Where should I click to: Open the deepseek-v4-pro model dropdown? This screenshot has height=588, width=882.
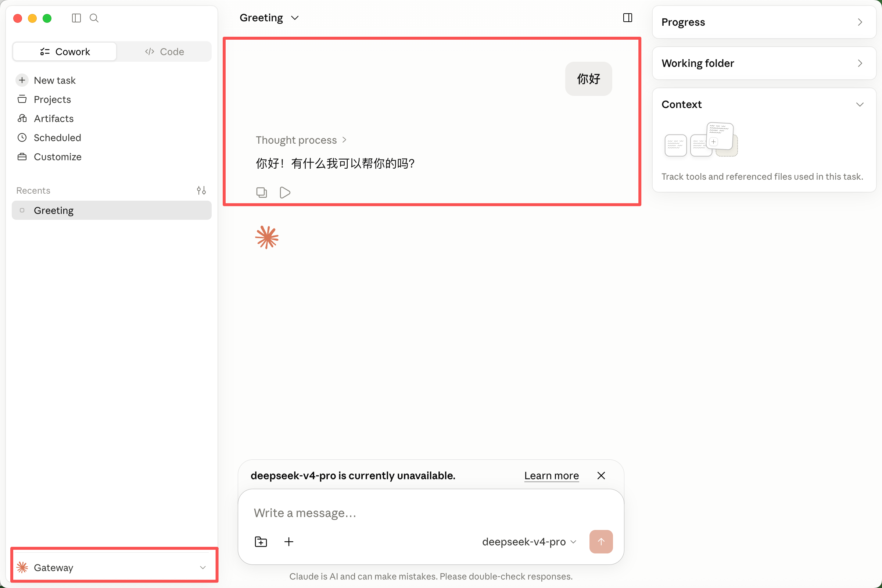point(529,541)
